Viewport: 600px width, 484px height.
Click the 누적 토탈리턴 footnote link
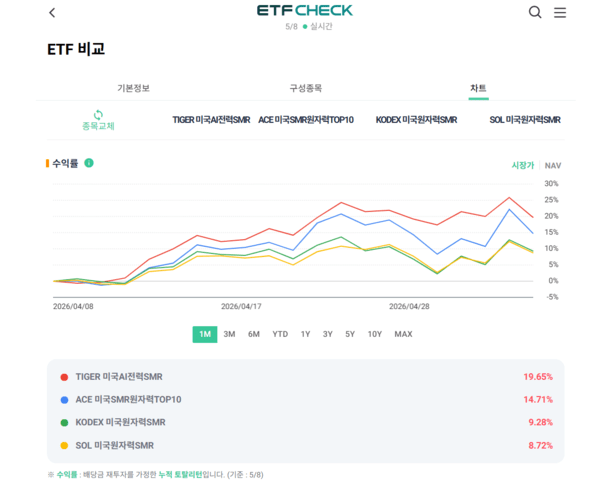[180, 475]
